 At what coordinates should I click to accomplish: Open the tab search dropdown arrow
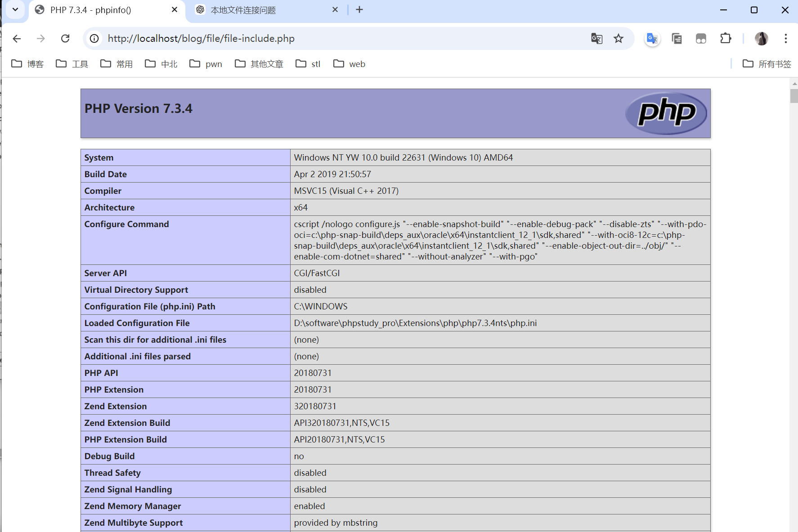15,9
